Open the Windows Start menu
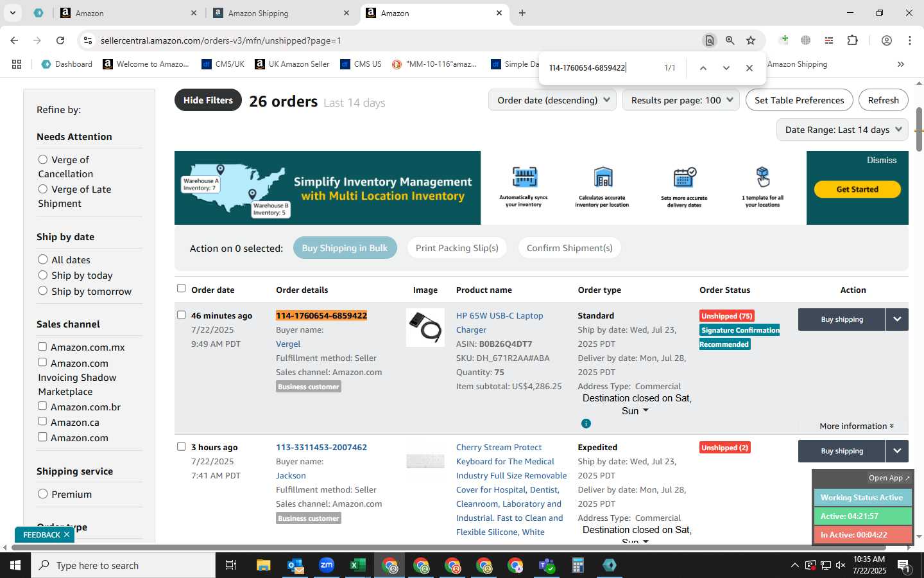924x578 pixels. click(x=15, y=565)
